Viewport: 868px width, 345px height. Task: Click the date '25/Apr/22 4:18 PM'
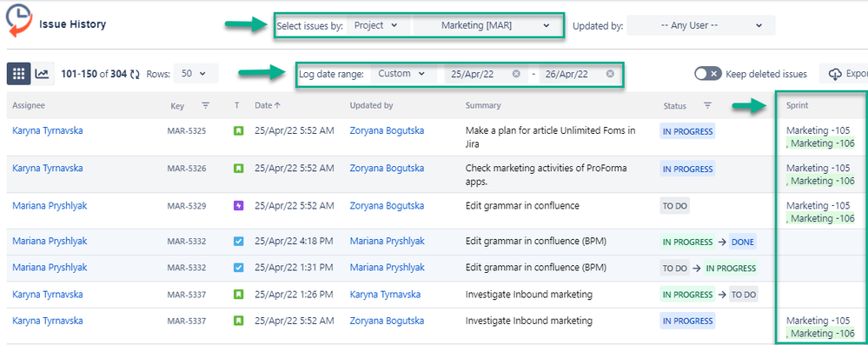coord(294,242)
